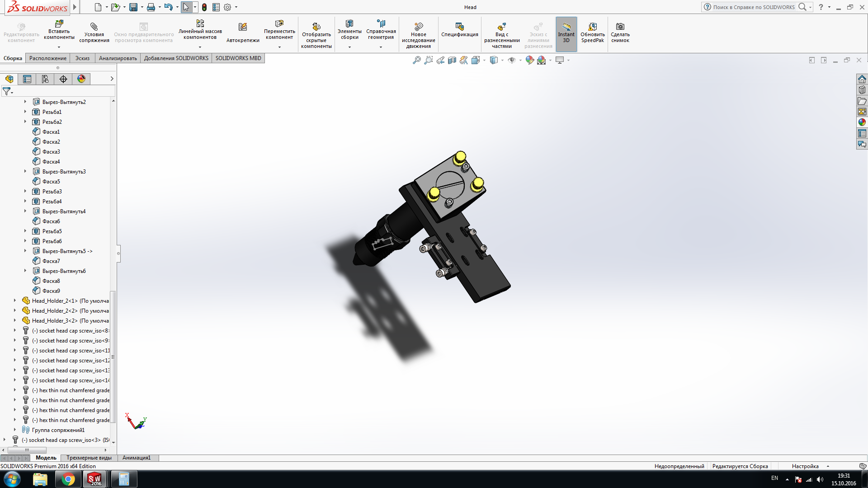Expand the Head_Holder_2<1> tree node
The width and height of the screenshot is (868, 488).
15,301
